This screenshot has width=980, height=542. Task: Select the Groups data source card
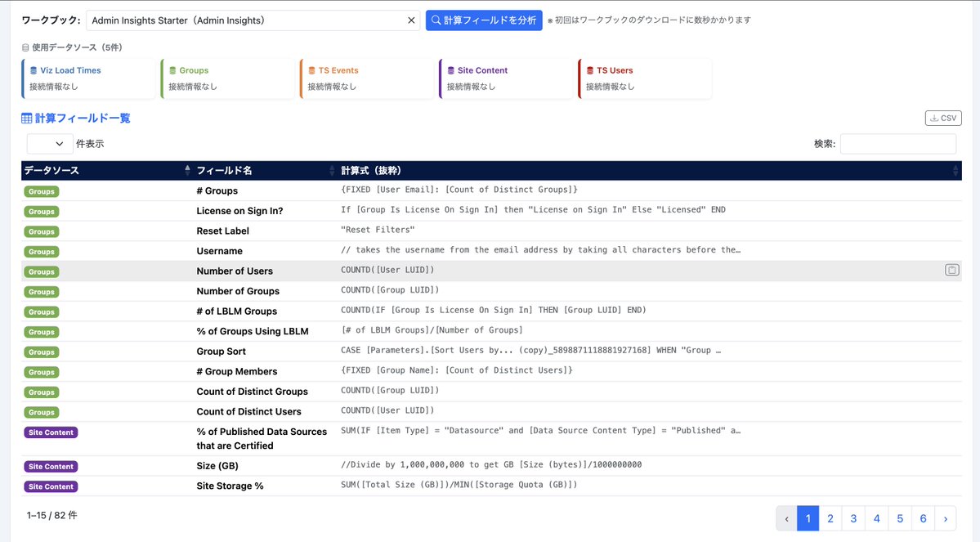point(227,78)
